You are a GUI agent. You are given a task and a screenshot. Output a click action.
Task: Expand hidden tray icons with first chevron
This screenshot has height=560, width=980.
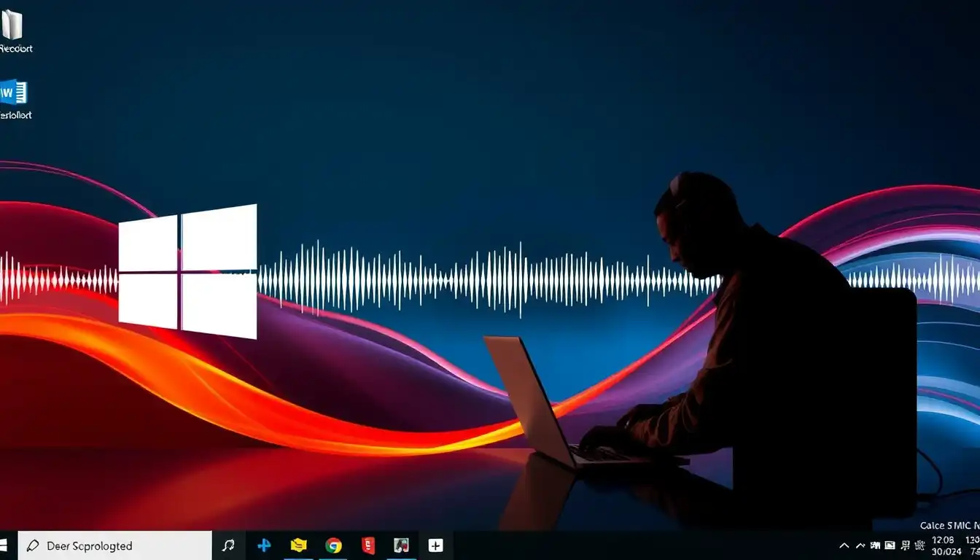click(844, 545)
